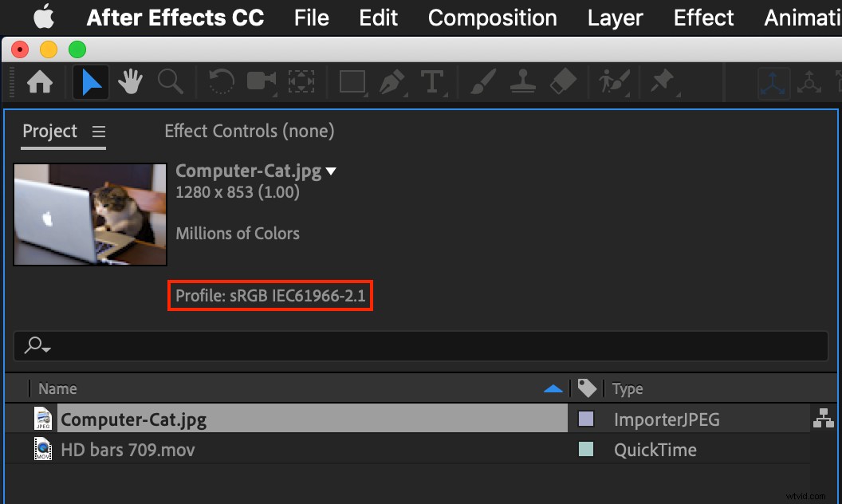842x504 pixels.
Task: Open the Home screen icon
Action: click(x=38, y=81)
